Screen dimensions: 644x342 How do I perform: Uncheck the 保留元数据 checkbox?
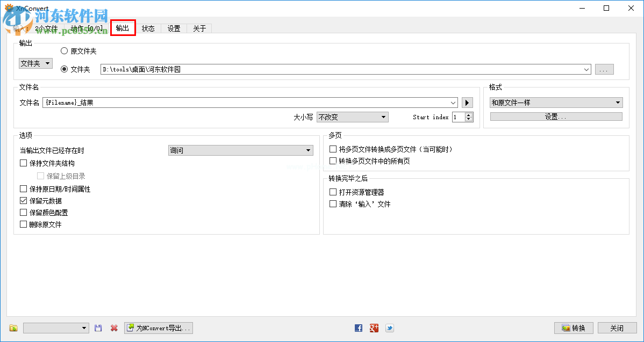click(x=23, y=200)
